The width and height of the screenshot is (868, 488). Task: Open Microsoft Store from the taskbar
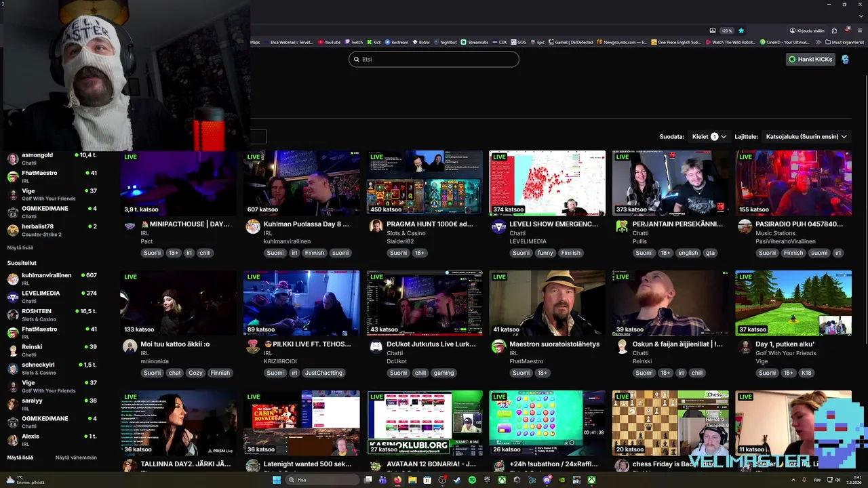pos(427,480)
